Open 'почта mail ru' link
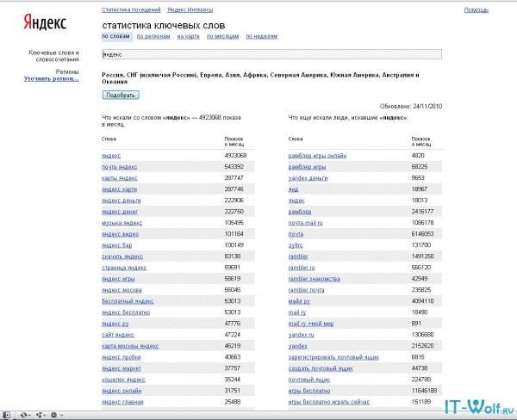The height and width of the screenshot is (420, 517). pyautogui.click(x=305, y=223)
